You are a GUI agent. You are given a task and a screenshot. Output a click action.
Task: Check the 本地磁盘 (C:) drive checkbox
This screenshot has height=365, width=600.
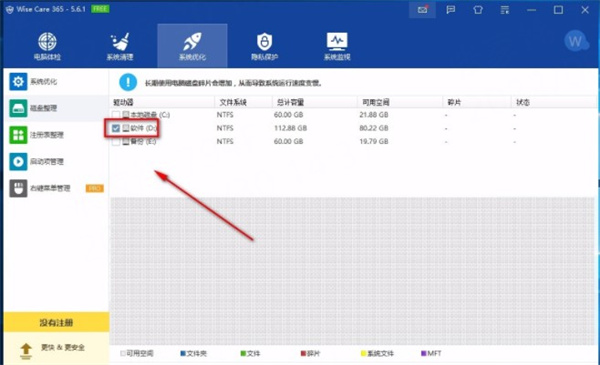point(116,114)
